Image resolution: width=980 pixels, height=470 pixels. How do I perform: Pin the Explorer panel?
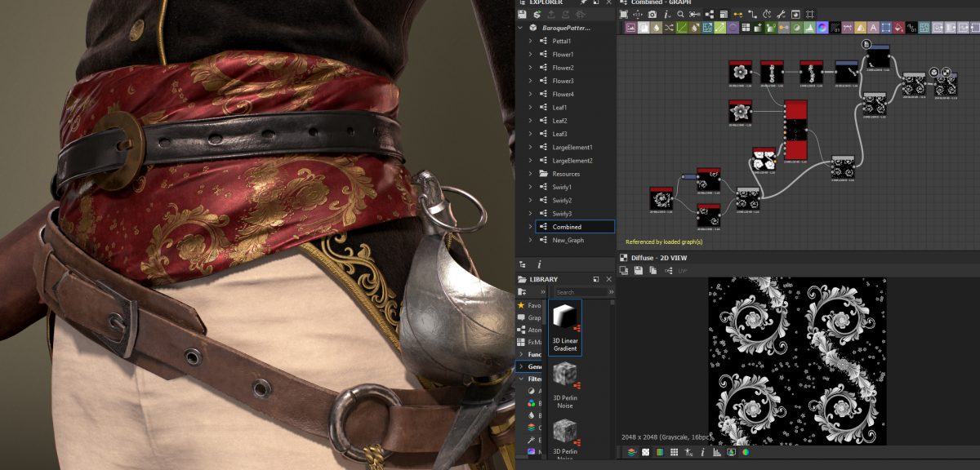[584, 3]
